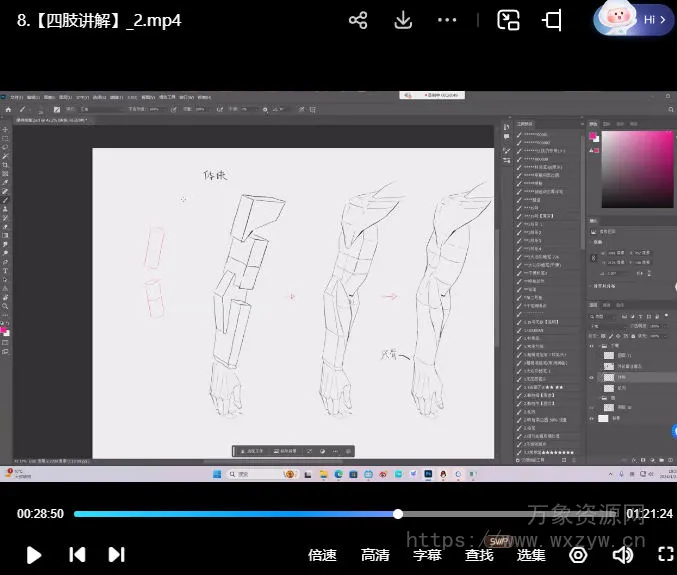Click the playback progress slider handle
The height and width of the screenshot is (575, 677).
point(398,514)
